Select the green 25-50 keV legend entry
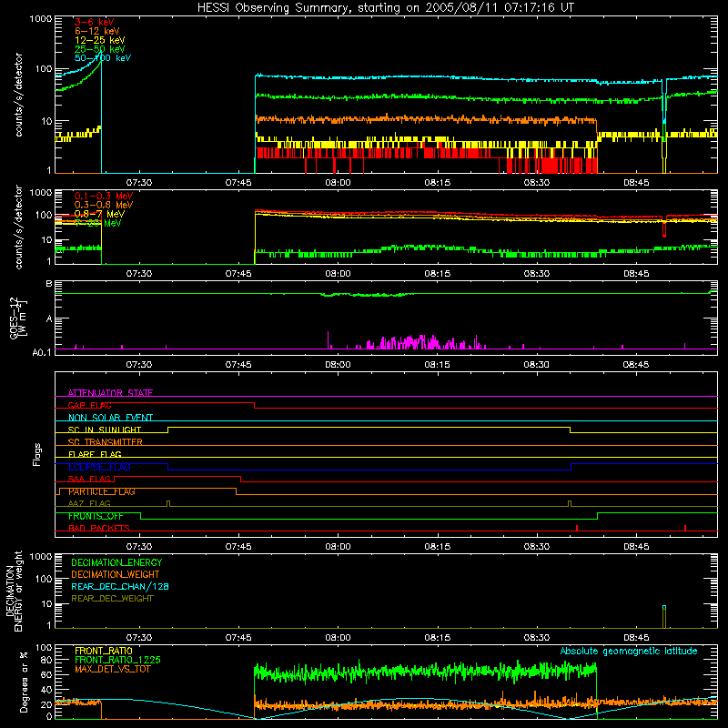Viewport: 728px width, 728px height. [100, 49]
